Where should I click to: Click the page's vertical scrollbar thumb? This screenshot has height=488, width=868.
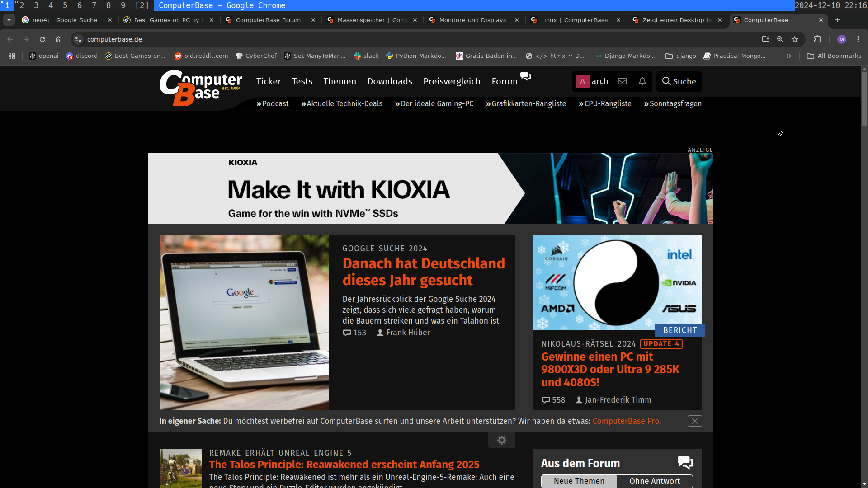coord(864,99)
